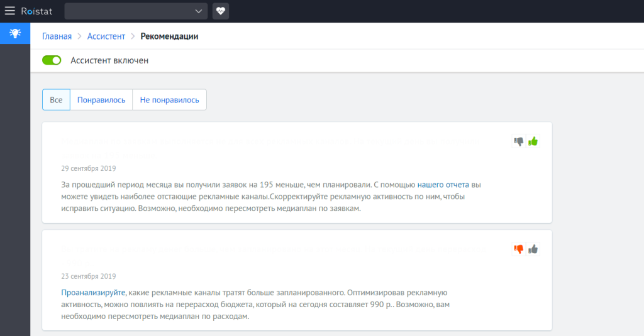Open the project selector dropdown
This screenshot has height=336, width=644.
click(x=136, y=11)
